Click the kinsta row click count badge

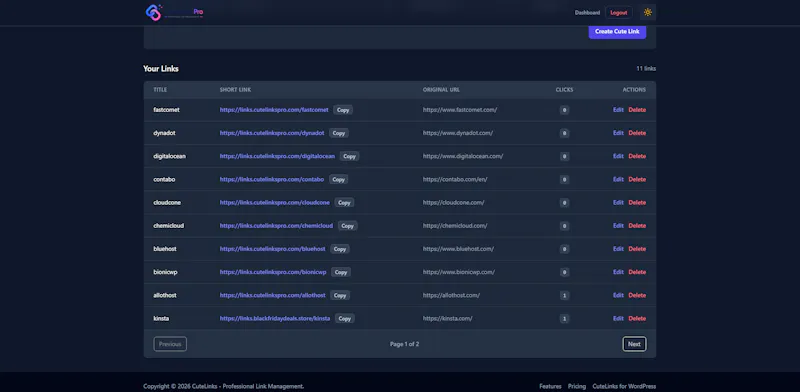tap(564, 318)
